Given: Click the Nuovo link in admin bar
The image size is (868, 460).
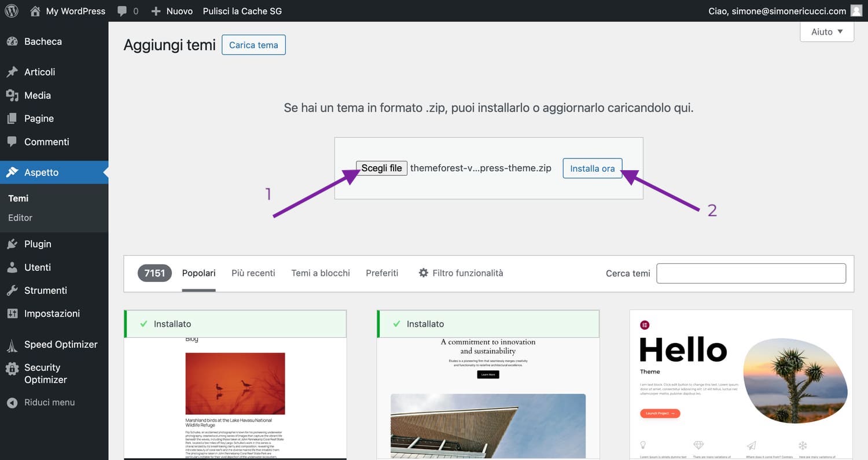Looking at the screenshot, I should pos(179,11).
